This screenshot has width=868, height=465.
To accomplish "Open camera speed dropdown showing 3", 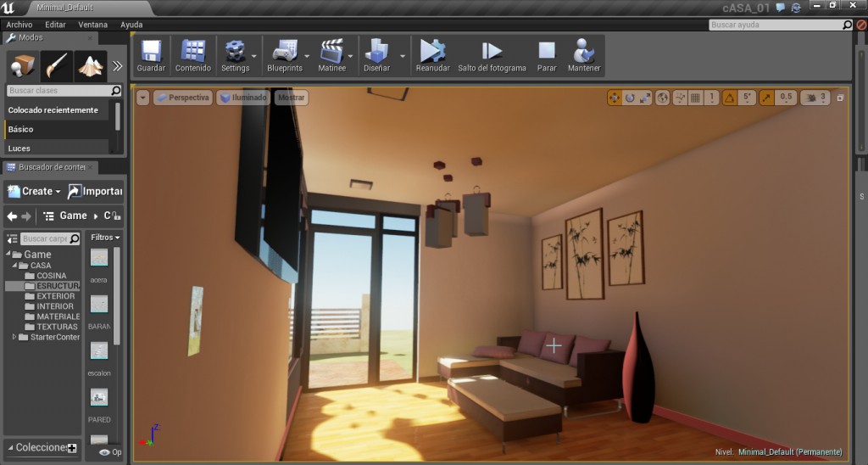I will point(815,98).
